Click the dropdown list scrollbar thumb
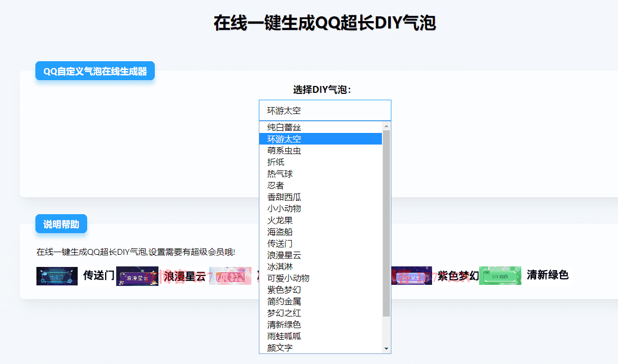Screen dimensions: 618x364 pos(386,223)
